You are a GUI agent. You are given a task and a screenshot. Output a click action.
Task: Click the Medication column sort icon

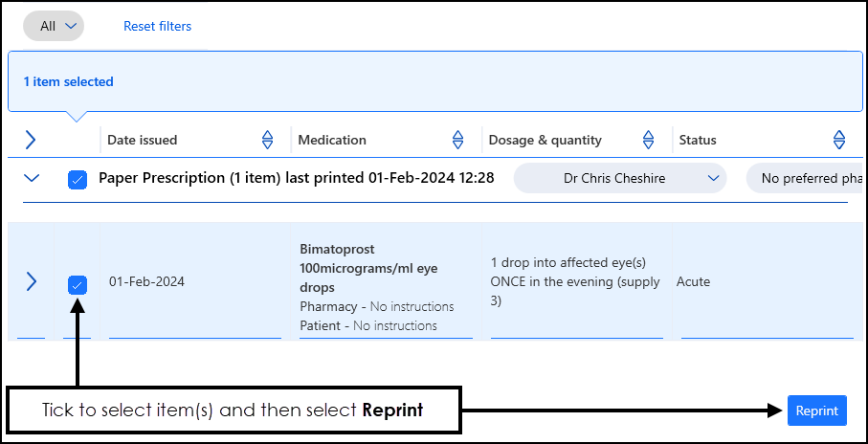tap(458, 140)
